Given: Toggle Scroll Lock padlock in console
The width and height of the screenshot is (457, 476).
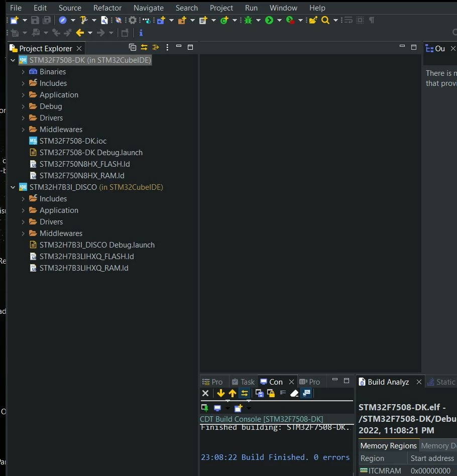Looking at the screenshot, I should pyautogui.click(x=271, y=394).
